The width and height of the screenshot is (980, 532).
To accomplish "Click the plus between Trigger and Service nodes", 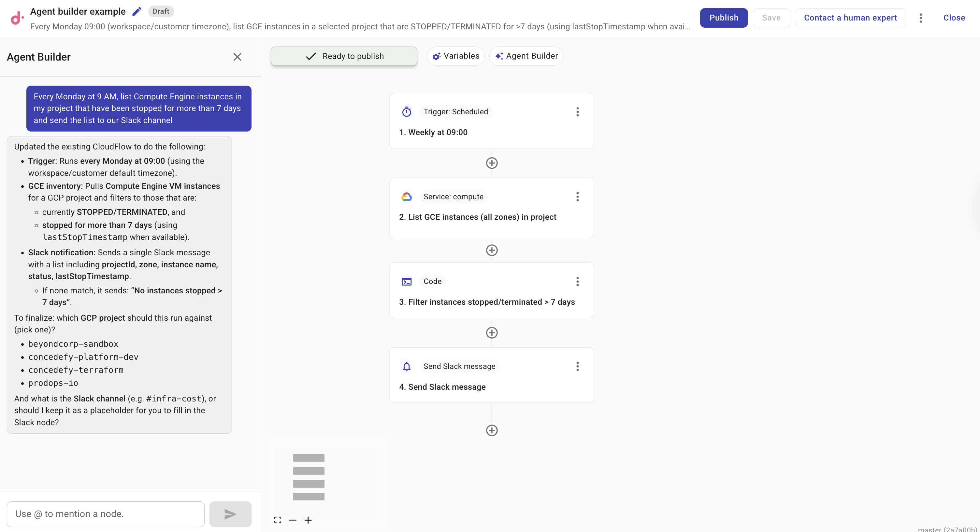I will (492, 163).
